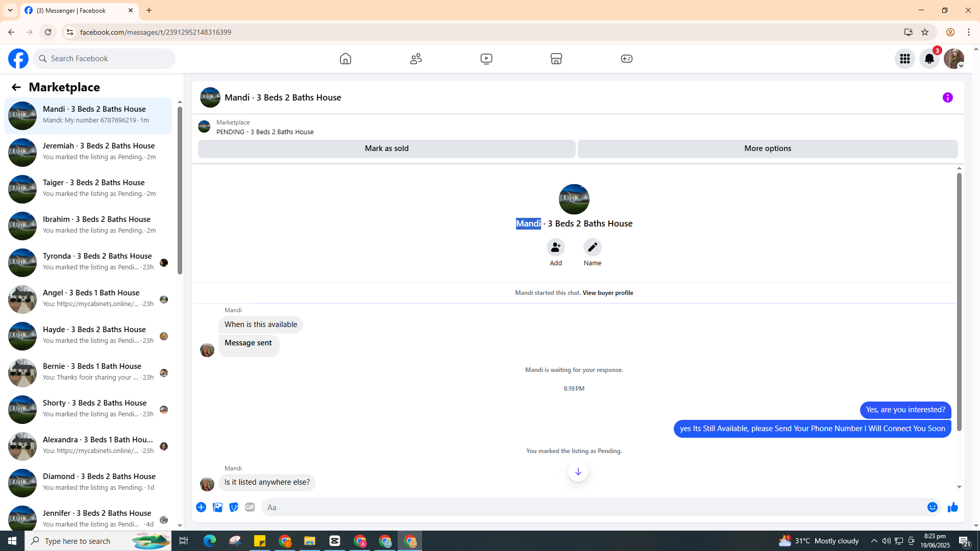This screenshot has height=551, width=980.
Task: Open notifications bell with 3 badge
Action: pos(929,59)
